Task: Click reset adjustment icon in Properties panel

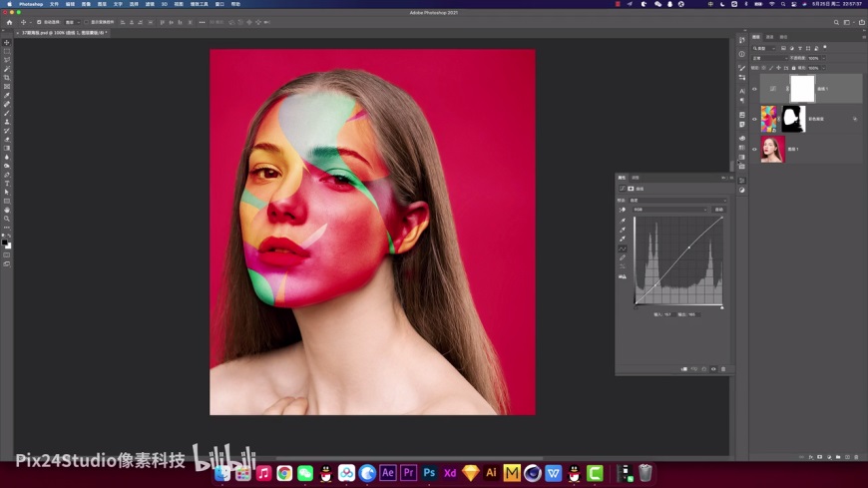Action: coord(704,369)
